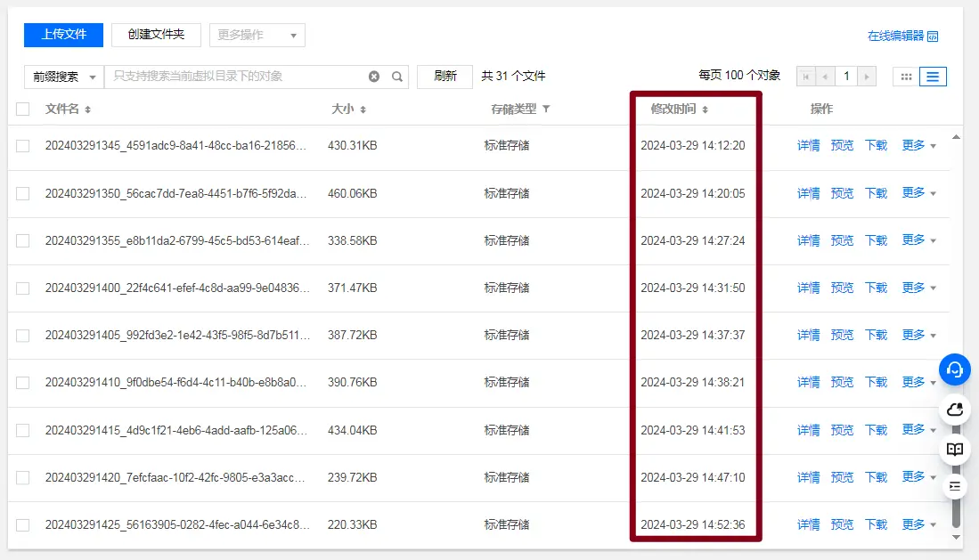The image size is (979, 560).
Task: Go to previous page
Action: coord(826,77)
